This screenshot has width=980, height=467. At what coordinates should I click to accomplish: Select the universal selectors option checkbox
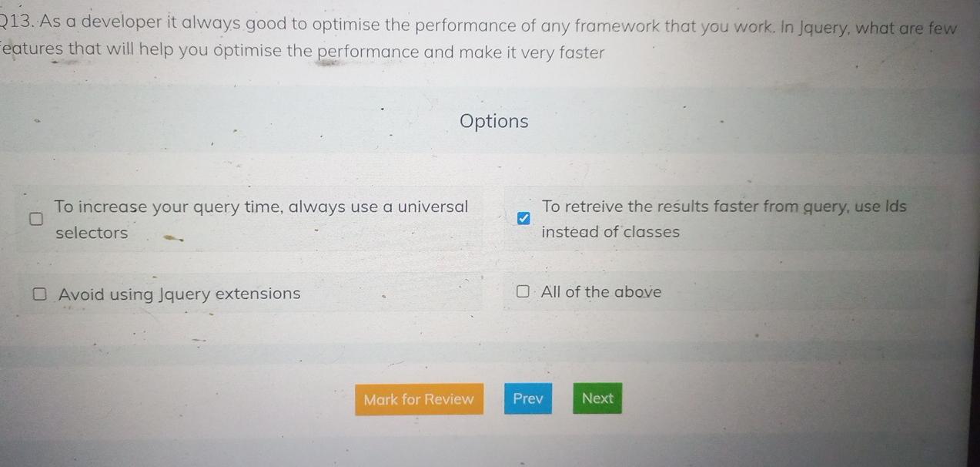(37, 218)
